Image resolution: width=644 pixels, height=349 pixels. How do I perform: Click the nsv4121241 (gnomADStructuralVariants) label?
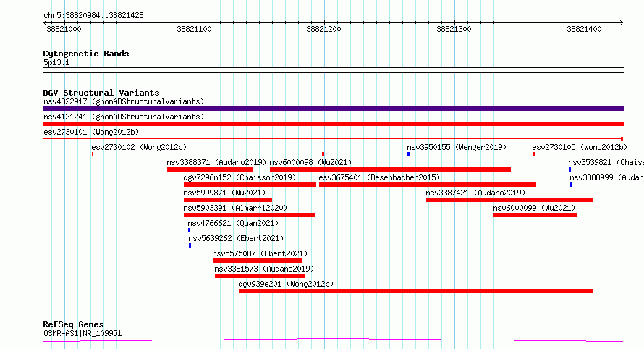click(124, 117)
